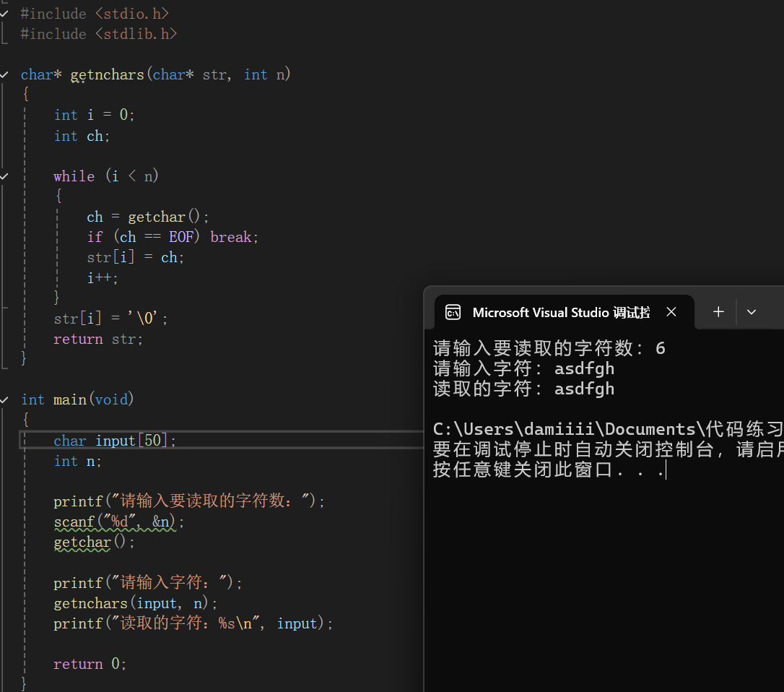
Task: Click the 'int main(void)' signature
Action: point(77,399)
